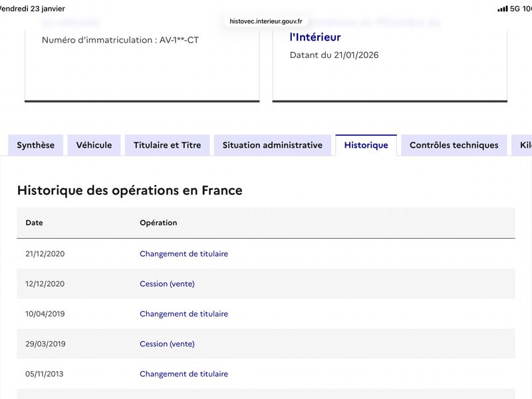532x399 pixels.
Task: Select the date 05/11/2013
Action: pos(44,374)
